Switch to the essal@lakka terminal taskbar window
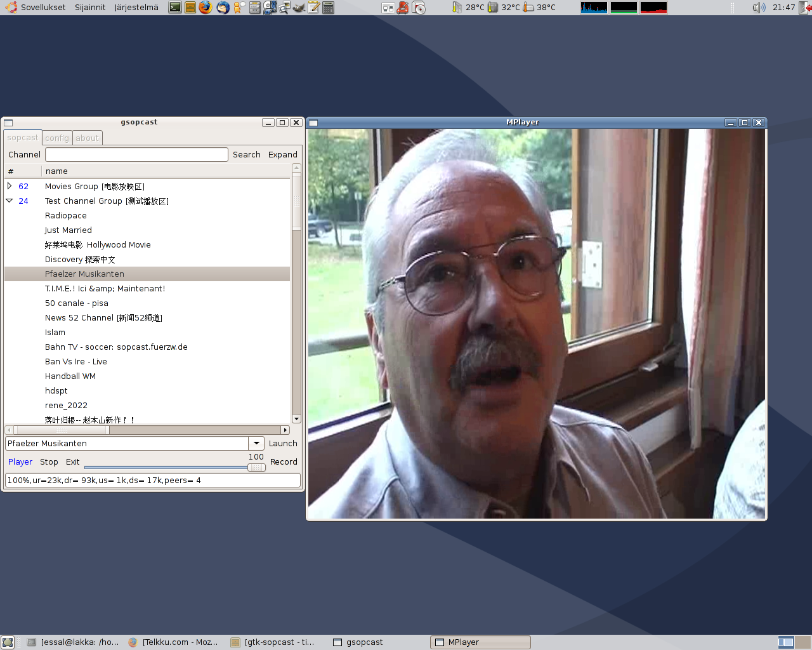The image size is (812, 650). [73, 642]
